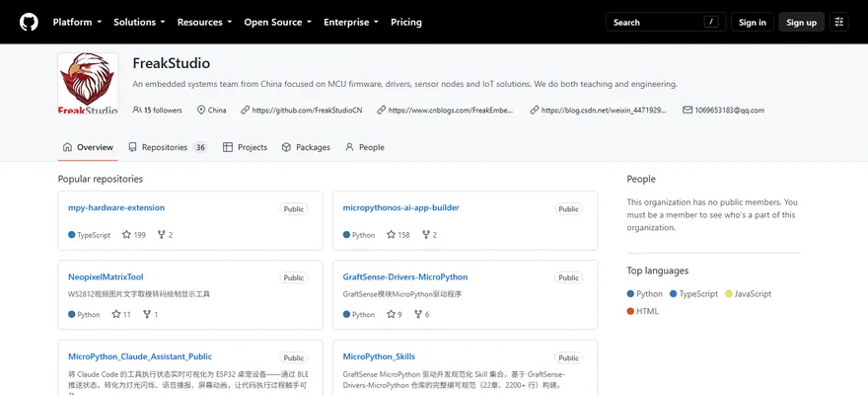The height and width of the screenshot is (395, 868).
Task: Open the cnblogs.com/FreakEmbe... link
Action: tap(451, 111)
